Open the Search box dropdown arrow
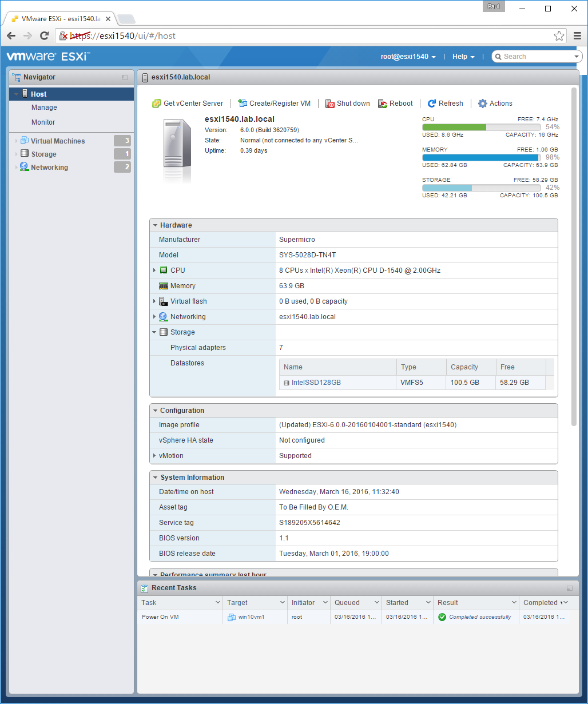588x704 pixels. [x=577, y=57]
